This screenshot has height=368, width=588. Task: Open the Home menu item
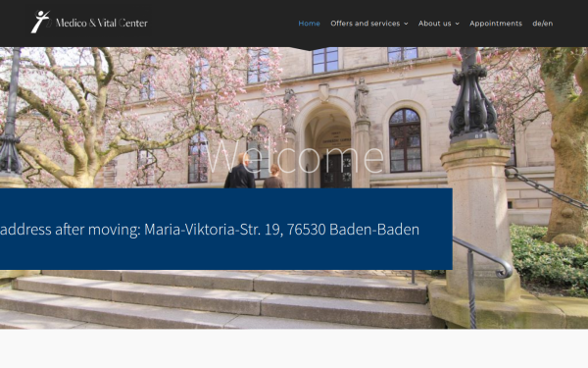309,24
